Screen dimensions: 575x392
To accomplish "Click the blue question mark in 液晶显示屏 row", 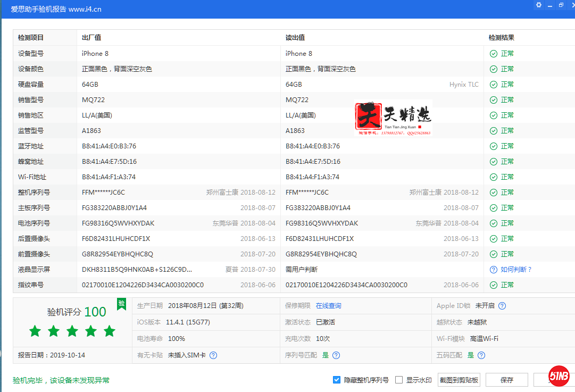I will pyautogui.click(x=494, y=269).
